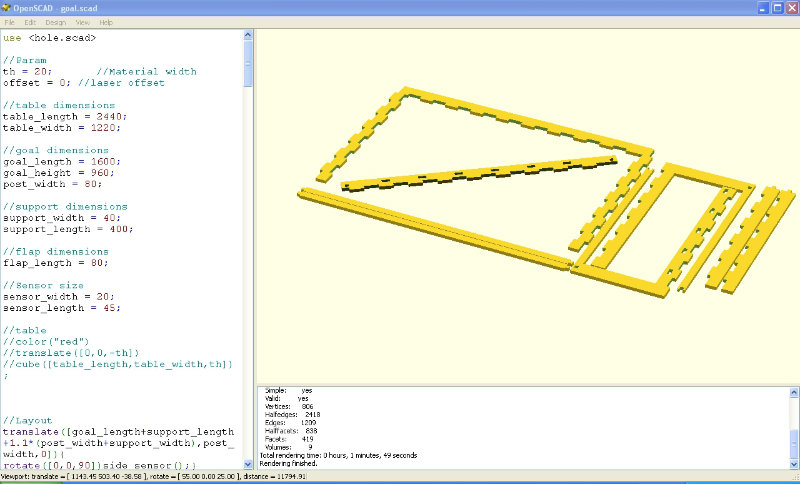Click the '//laser offset' comment

(x=121, y=83)
